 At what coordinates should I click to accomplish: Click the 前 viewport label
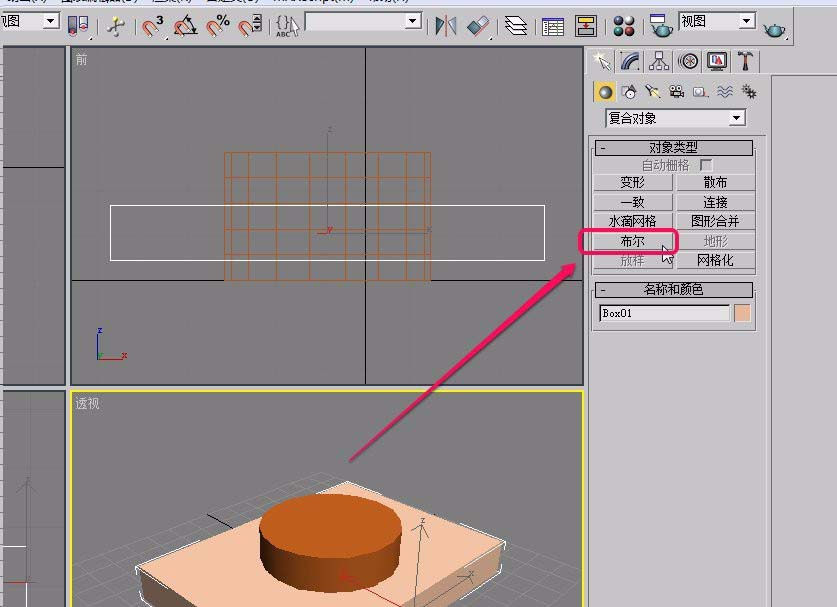[x=81, y=60]
